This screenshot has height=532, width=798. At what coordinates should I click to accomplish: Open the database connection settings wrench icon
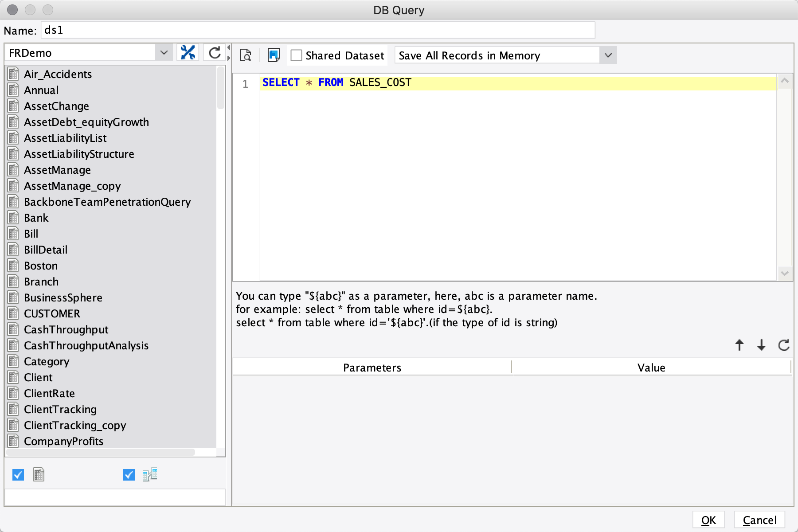click(x=188, y=52)
